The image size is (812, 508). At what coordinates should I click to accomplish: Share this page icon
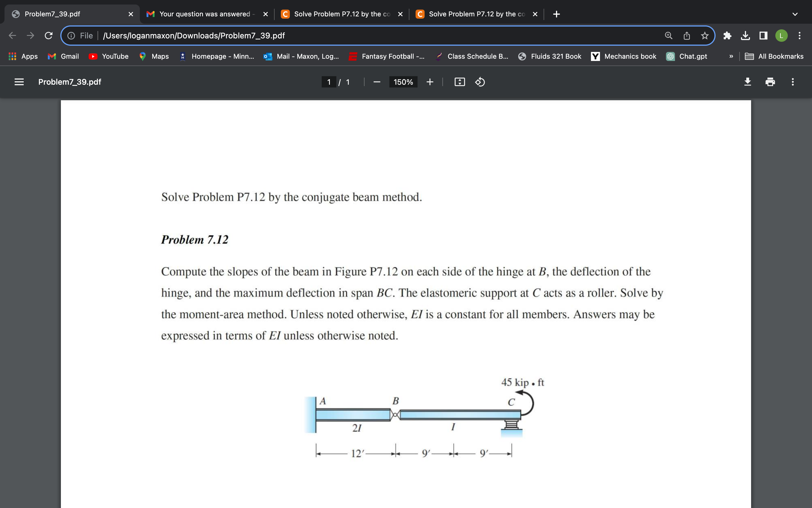687,36
